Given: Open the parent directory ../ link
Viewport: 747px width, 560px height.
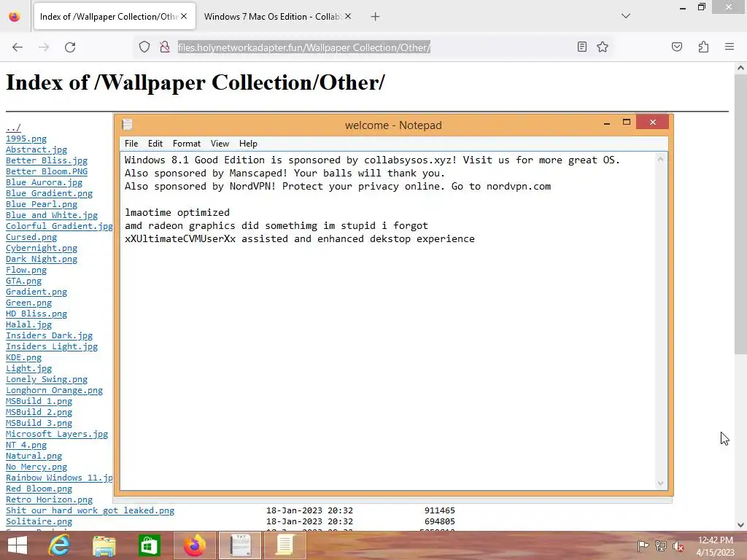Looking at the screenshot, I should (13, 128).
